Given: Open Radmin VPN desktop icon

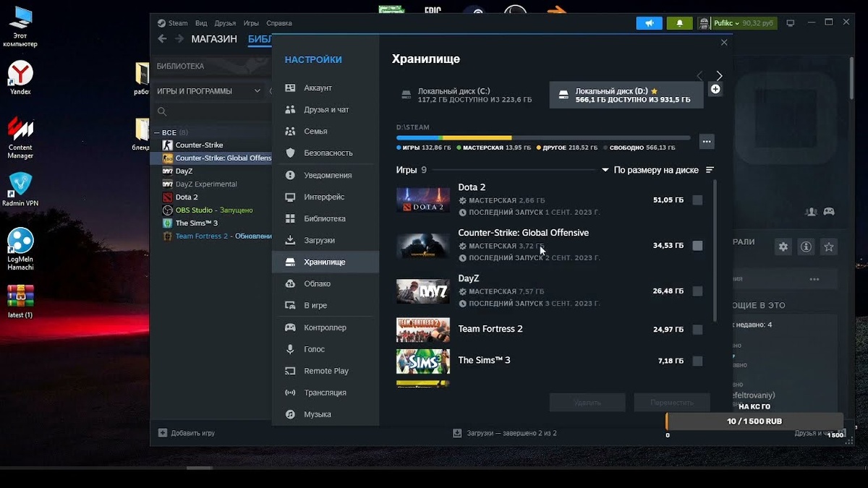Looking at the screenshot, I should point(20,189).
